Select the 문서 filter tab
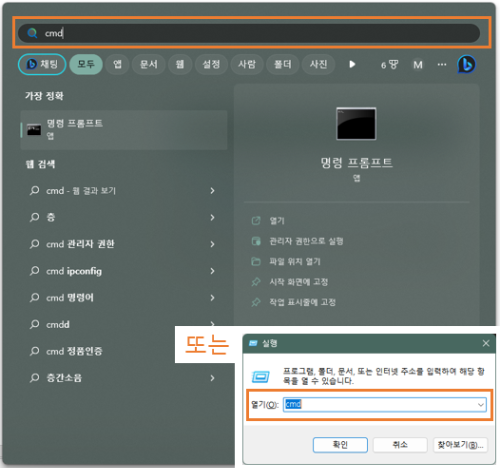This screenshot has width=500, height=468. (x=149, y=64)
